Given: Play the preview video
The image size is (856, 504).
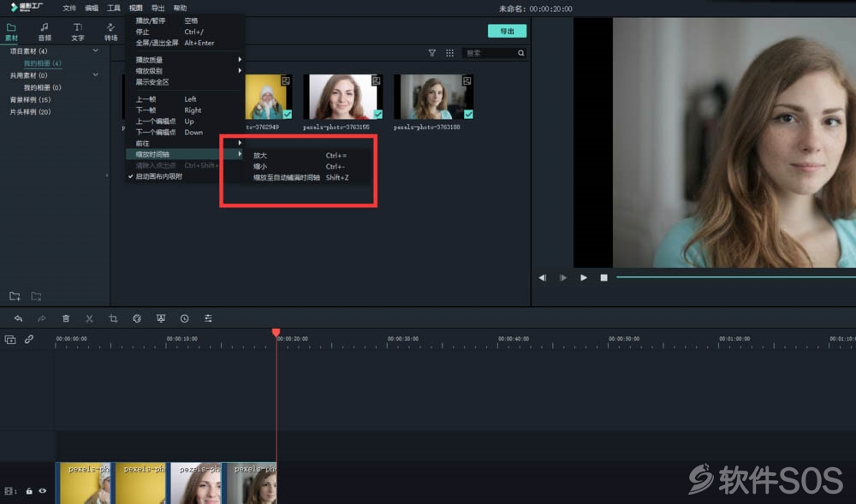Looking at the screenshot, I should point(584,277).
